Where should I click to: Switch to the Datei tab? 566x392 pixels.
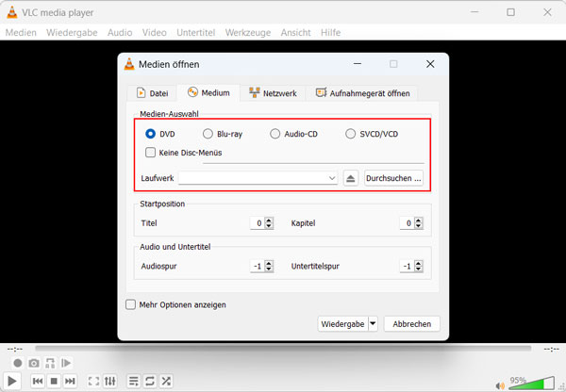pos(152,93)
